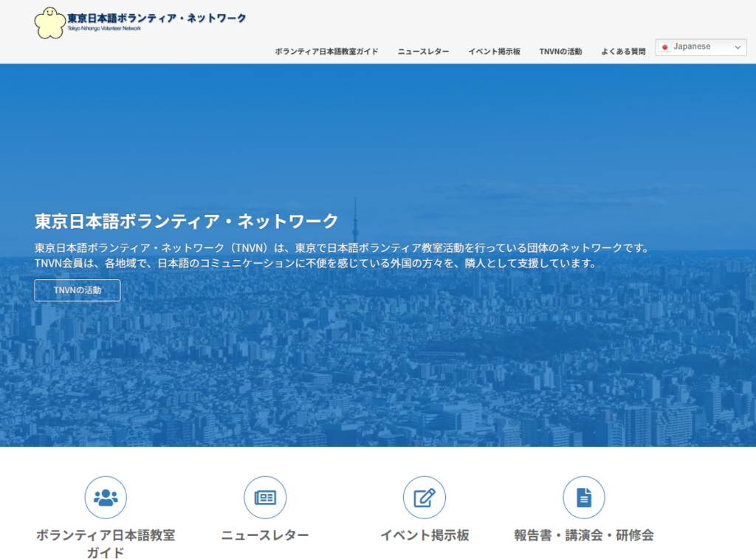Click the language selector chevron arrow
The image size is (756, 559).
tap(738, 47)
